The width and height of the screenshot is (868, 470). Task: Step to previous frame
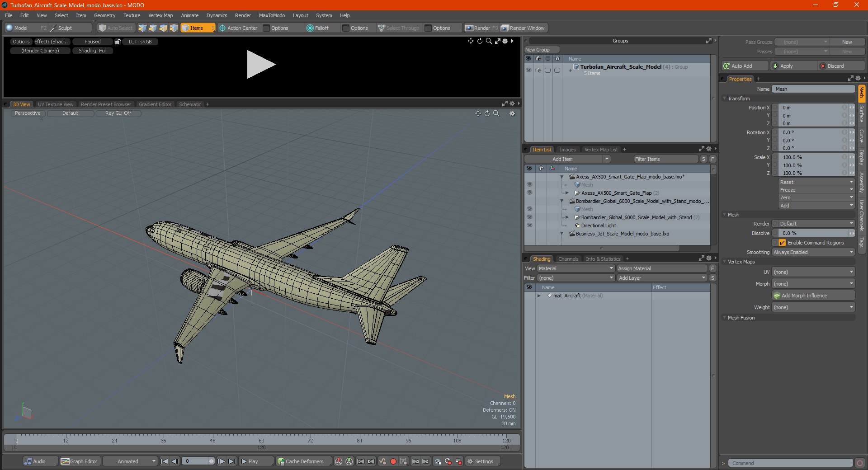tap(175, 461)
